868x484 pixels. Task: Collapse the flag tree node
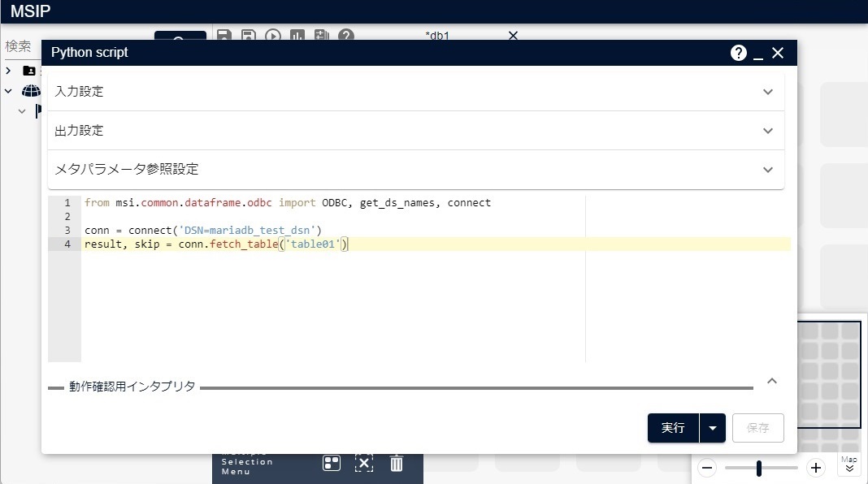[22, 111]
